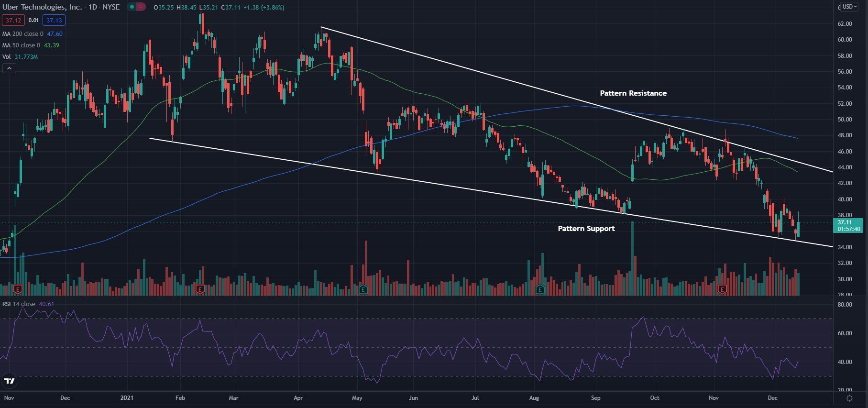Open the USD currency dropdown
868x408 pixels.
[x=849, y=7]
